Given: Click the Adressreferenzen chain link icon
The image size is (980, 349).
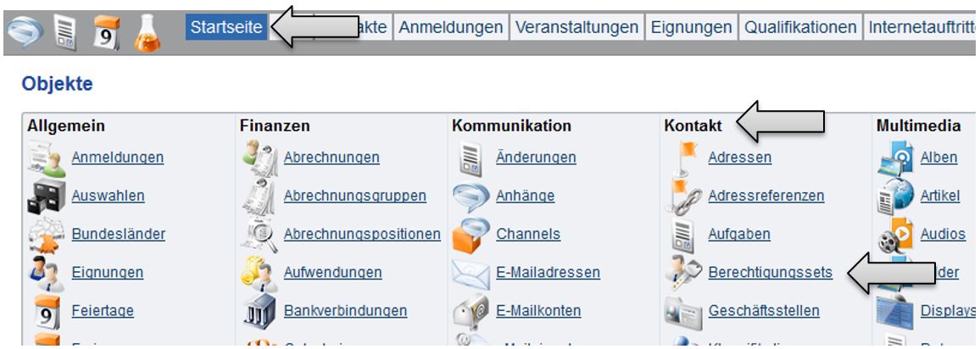Looking at the screenshot, I should [683, 196].
